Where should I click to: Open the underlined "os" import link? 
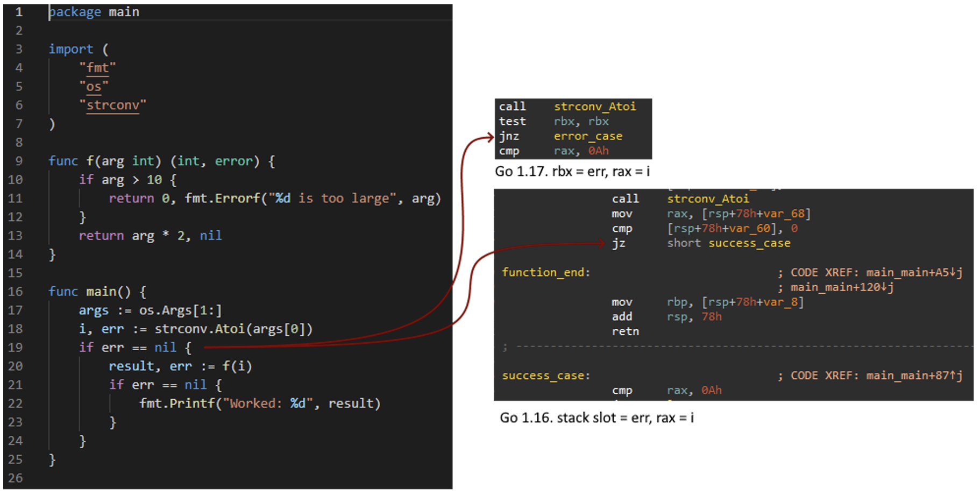tap(94, 86)
